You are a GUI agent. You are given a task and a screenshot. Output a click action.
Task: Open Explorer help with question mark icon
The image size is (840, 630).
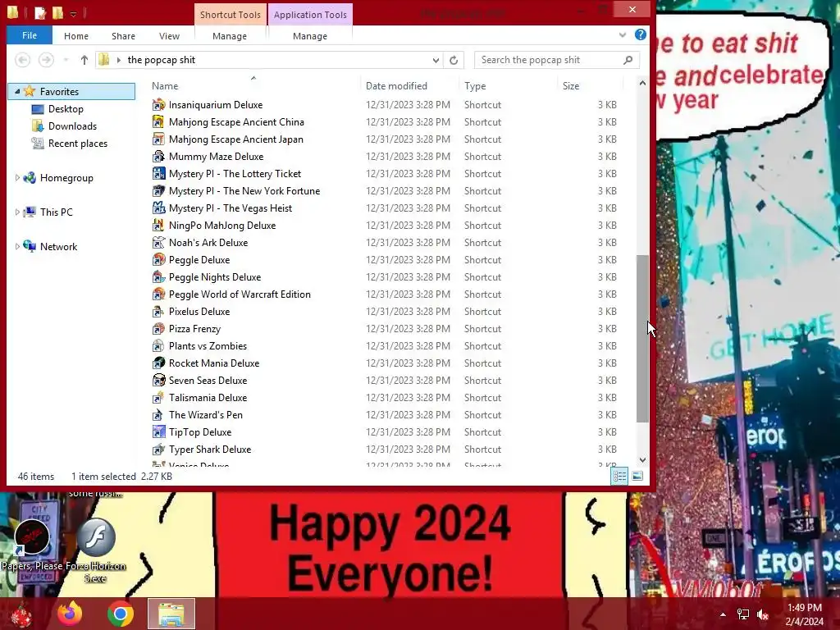[x=640, y=34]
